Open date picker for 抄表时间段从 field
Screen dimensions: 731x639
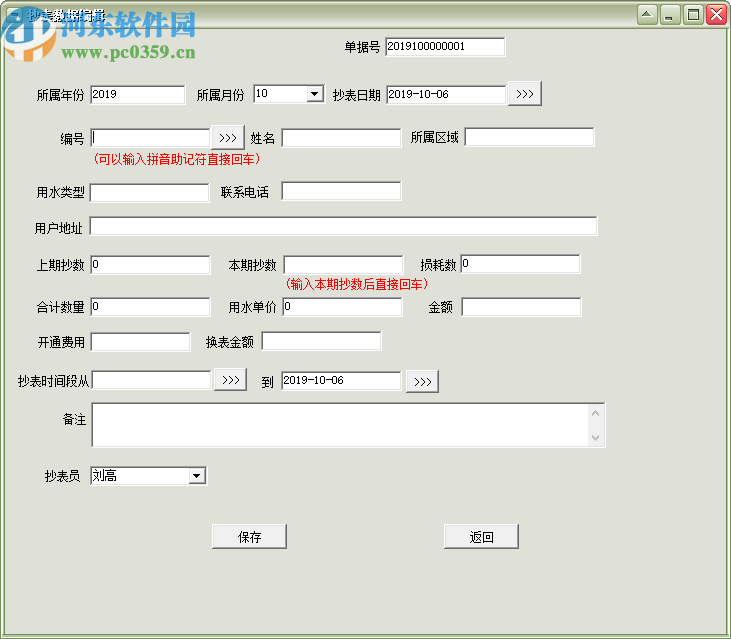click(230, 380)
